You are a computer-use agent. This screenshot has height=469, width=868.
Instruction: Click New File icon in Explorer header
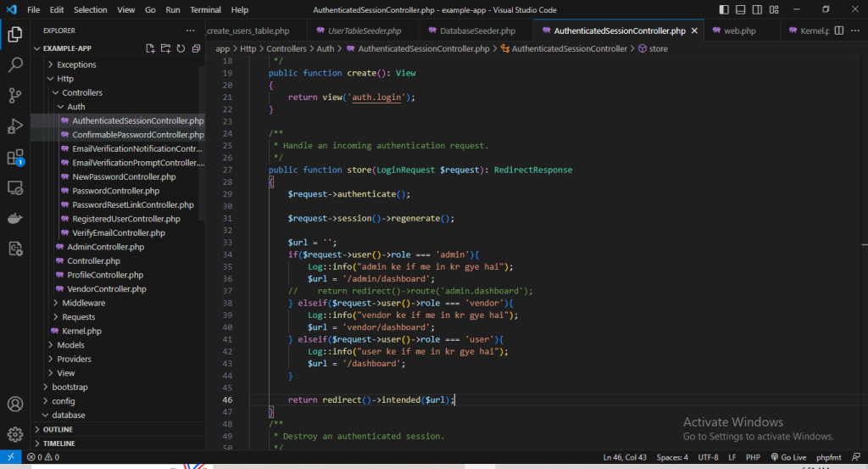pyautogui.click(x=150, y=49)
